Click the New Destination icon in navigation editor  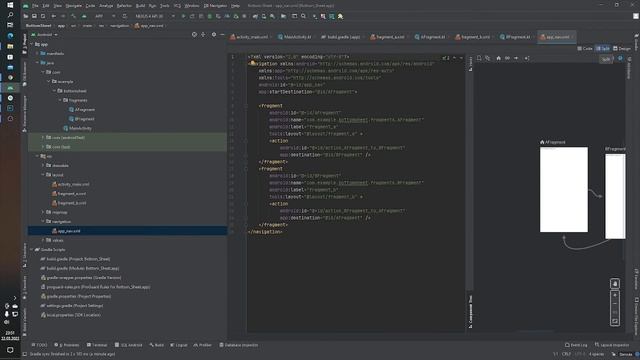pyautogui.click(x=479, y=58)
